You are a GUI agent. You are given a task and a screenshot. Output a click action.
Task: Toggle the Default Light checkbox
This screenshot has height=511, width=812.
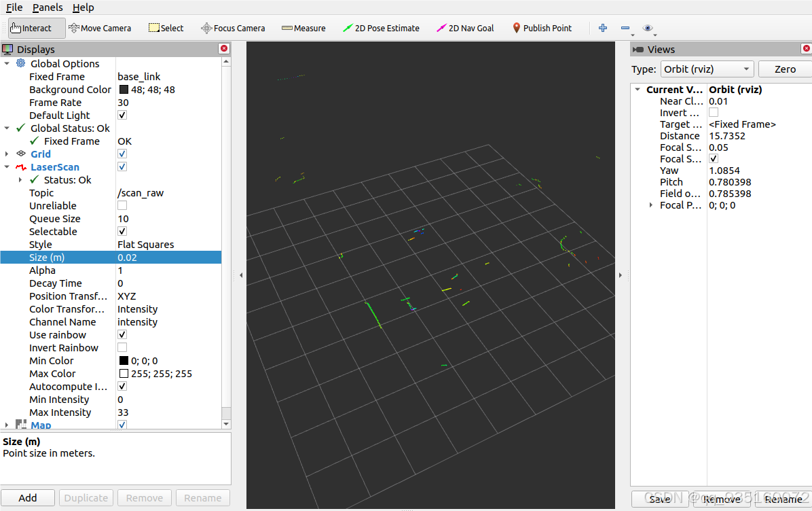pos(122,115)
